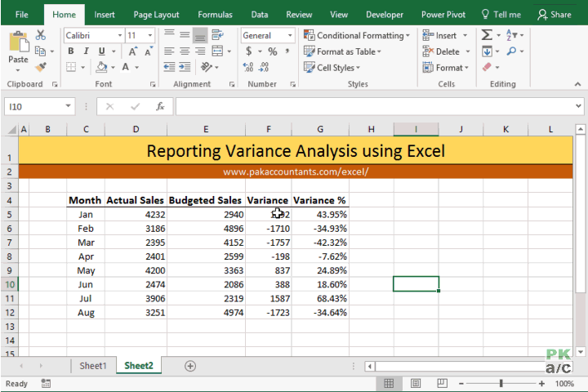The width and height of the screenshot is (588, 392).
Task: Switch to the Insert tab
Action: pos(105,15)
